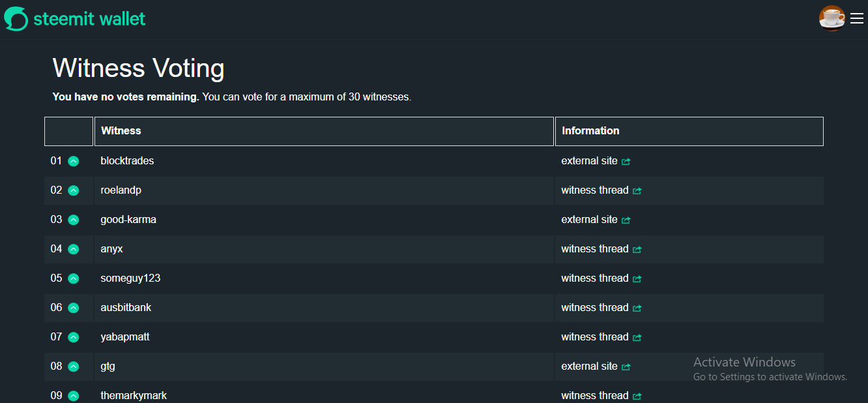Click the vote arrow next to gtg
868x403 pixels.
[x=74, y=366]
